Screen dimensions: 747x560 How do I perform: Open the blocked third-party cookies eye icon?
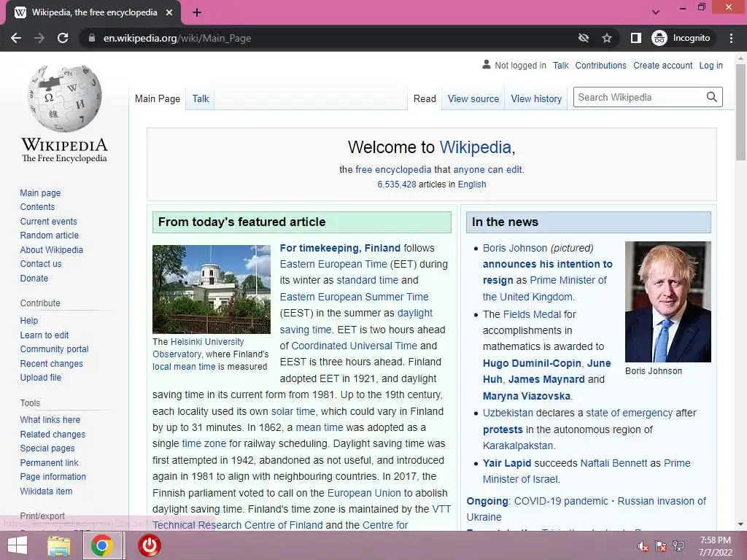point(583,38)
